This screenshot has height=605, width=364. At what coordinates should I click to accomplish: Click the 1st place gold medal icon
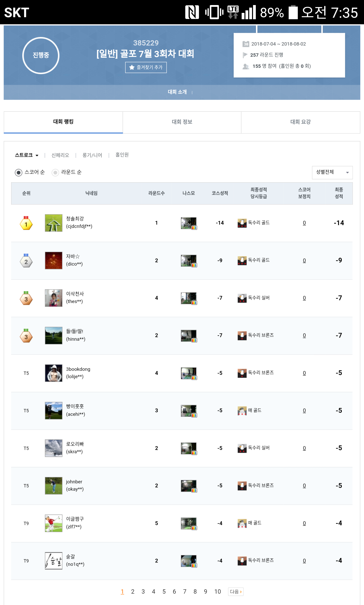click(x=26, y=223)
